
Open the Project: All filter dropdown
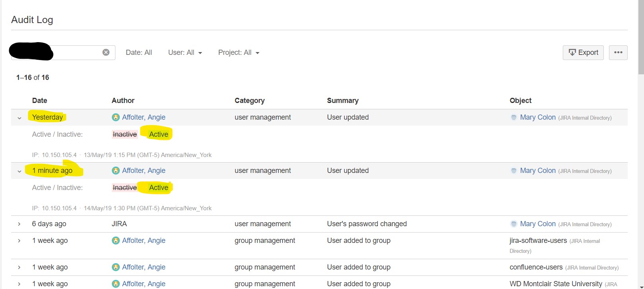click(x=239, y=52)
